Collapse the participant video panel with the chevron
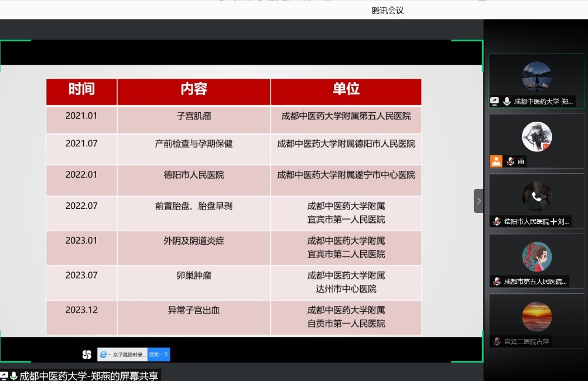Viewport: 588px width, 381px height. [479, 201]
